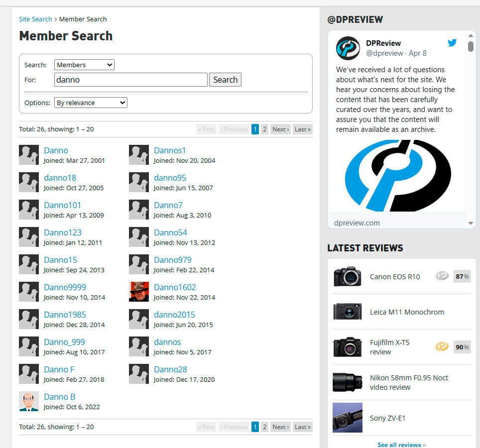
Task: Click Next in the bottom pagination
Action: (x=280, y=427)
